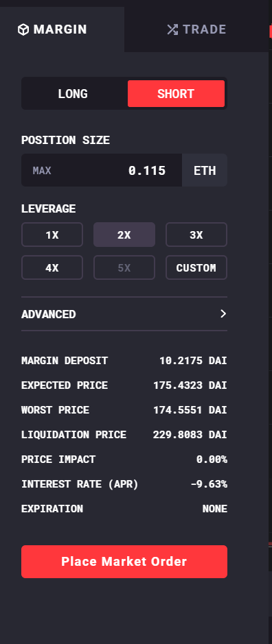This screenshot has height=644, width=272.
Task: Set position size to MAX
Action: coord(42,171)
